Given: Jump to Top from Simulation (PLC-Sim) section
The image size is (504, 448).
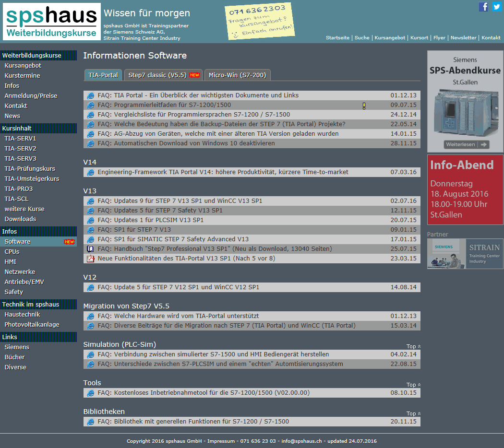Looking at the screenshot, I should pos(413,346).
